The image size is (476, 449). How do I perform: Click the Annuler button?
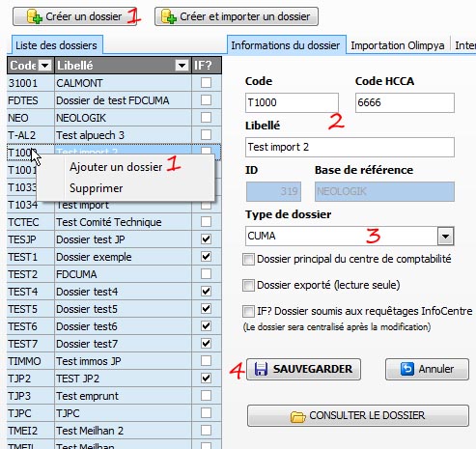click(x=427, y=369)
